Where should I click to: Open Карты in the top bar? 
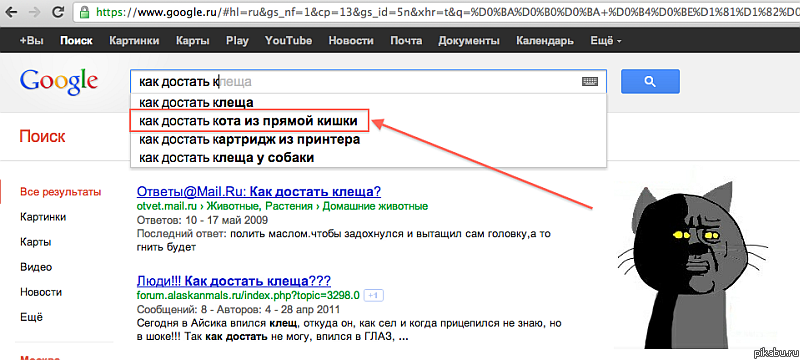193,41
